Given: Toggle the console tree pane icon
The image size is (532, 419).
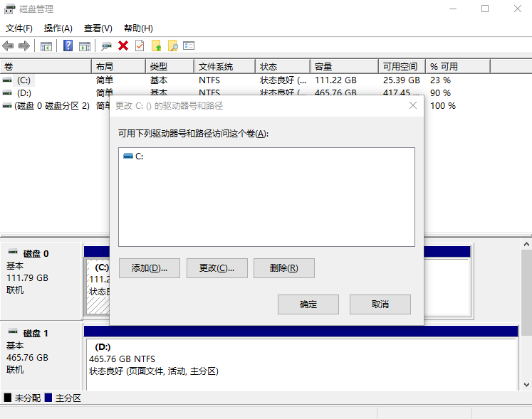Looking at the screenshot, I should point(46,46).
